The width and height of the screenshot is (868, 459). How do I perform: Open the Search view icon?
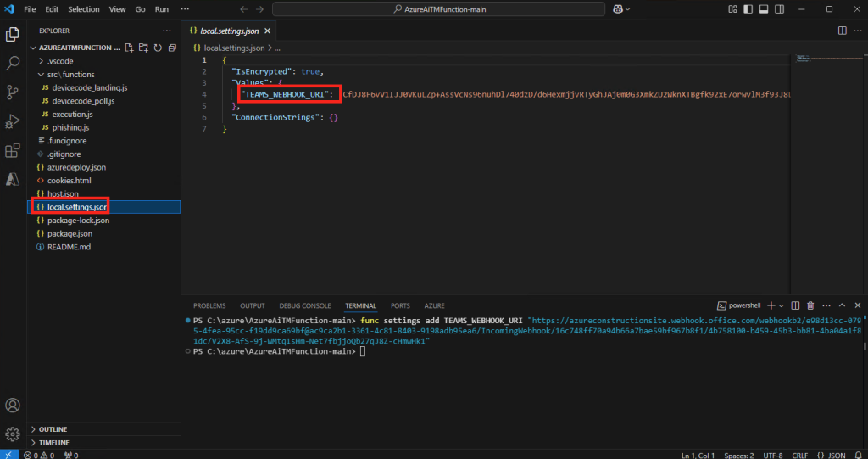pyautogui.click(x=12, y=63)
